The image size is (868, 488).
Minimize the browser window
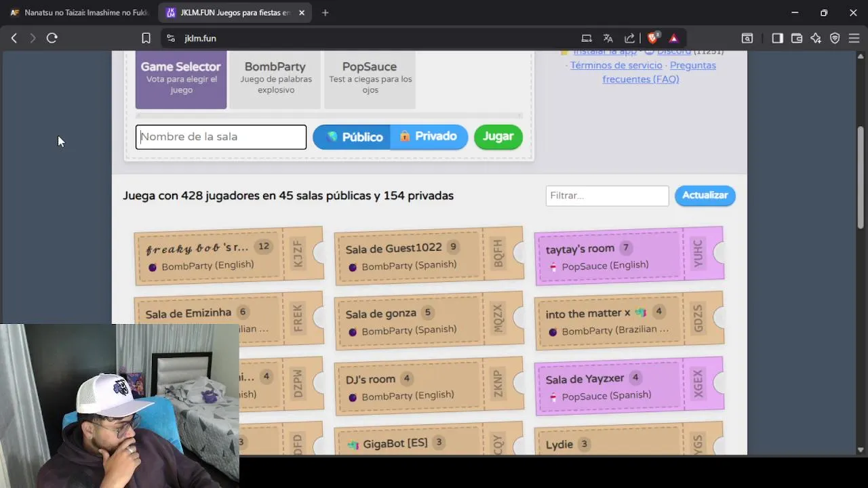795,13
